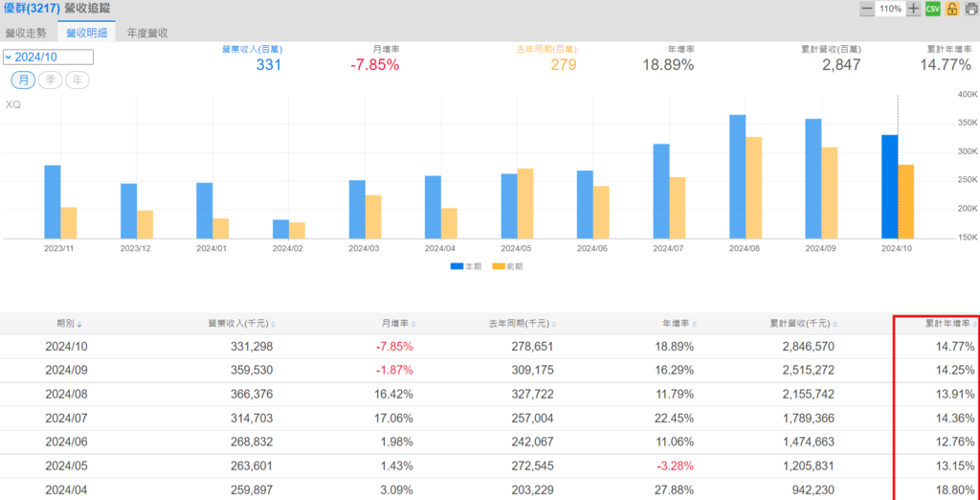Click the 12.76% cumulative growth cell
The height and width of the screenshot is (500, 980).
pyautogui.click(x=957, y=442)
